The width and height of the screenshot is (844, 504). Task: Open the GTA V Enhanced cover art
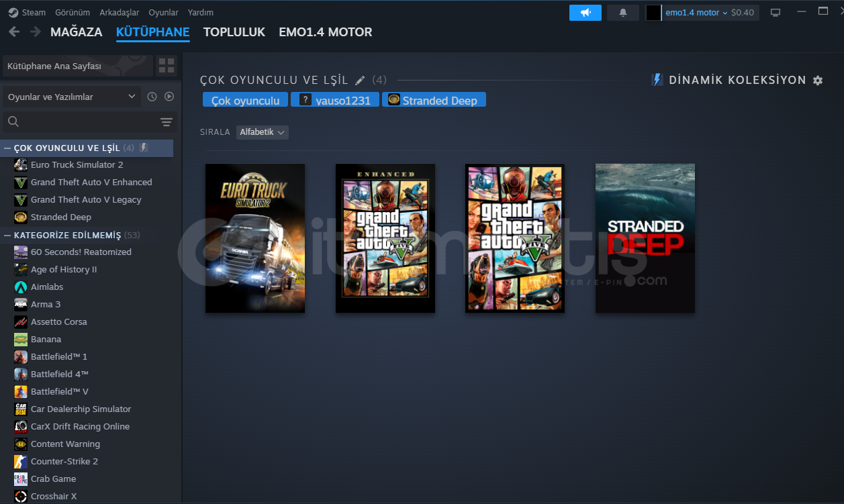coord(385,238)
